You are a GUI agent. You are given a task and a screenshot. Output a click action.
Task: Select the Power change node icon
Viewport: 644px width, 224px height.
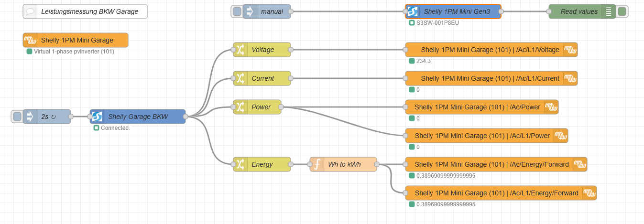click(240, 107)
